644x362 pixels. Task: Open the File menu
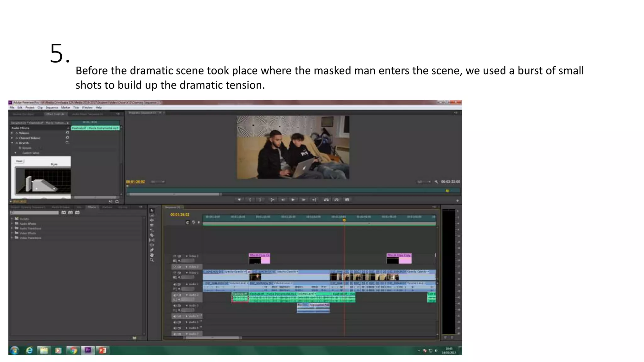point(12,107)
